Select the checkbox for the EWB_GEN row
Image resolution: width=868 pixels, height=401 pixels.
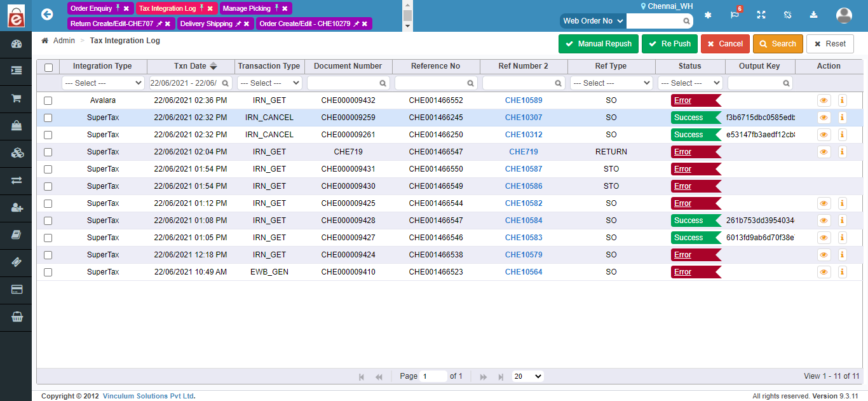click(x=48, y=271)
